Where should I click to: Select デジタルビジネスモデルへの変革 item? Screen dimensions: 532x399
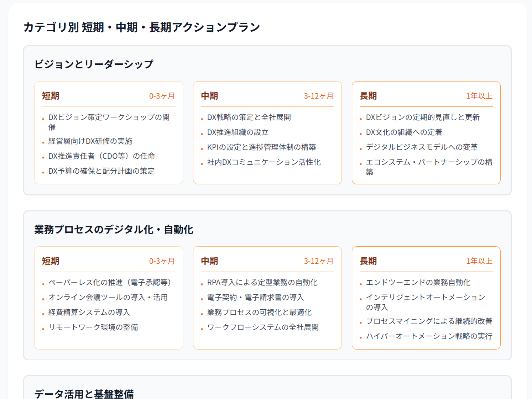click(421, 147)
